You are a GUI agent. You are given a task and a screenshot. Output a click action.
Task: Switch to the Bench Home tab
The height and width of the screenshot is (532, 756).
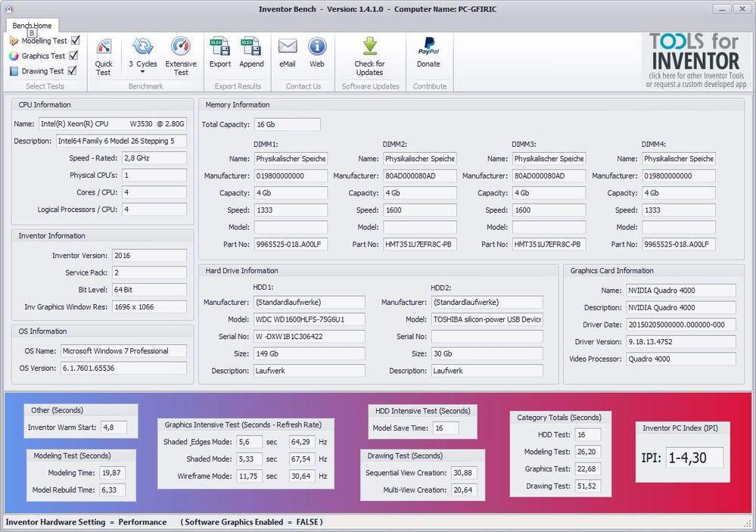(32, 26)
